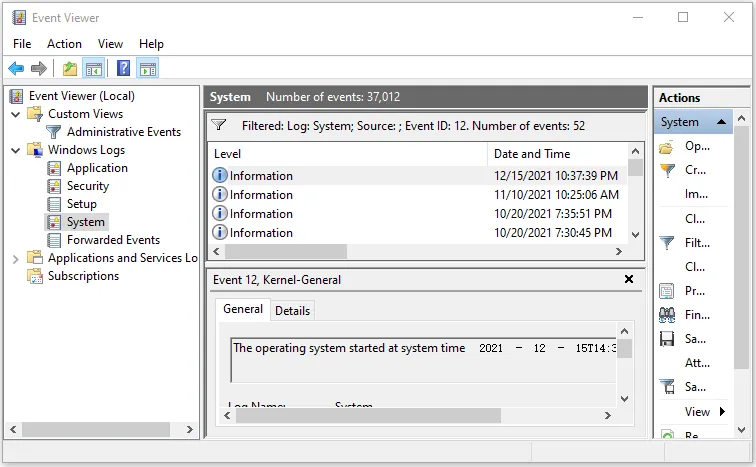Click Clear Log action in Actions pane
This screenshot has width=756, height=467.
[695, 219]
